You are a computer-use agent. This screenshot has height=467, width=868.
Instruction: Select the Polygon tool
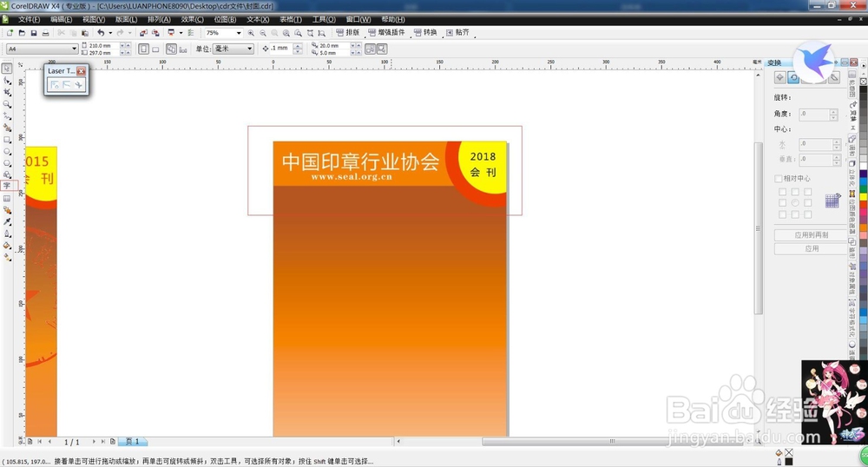(x=7, y=163)
